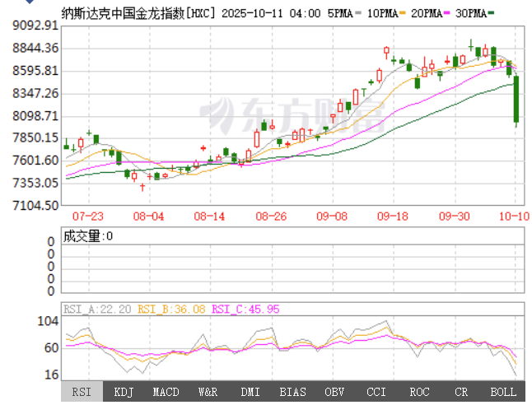Switch to the RSI indicator tab
Viewport: 532px width, 405px height.
(82, 392)
